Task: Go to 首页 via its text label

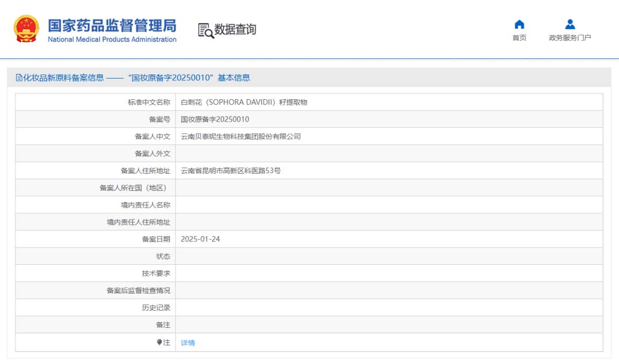Action: (519, 38)
